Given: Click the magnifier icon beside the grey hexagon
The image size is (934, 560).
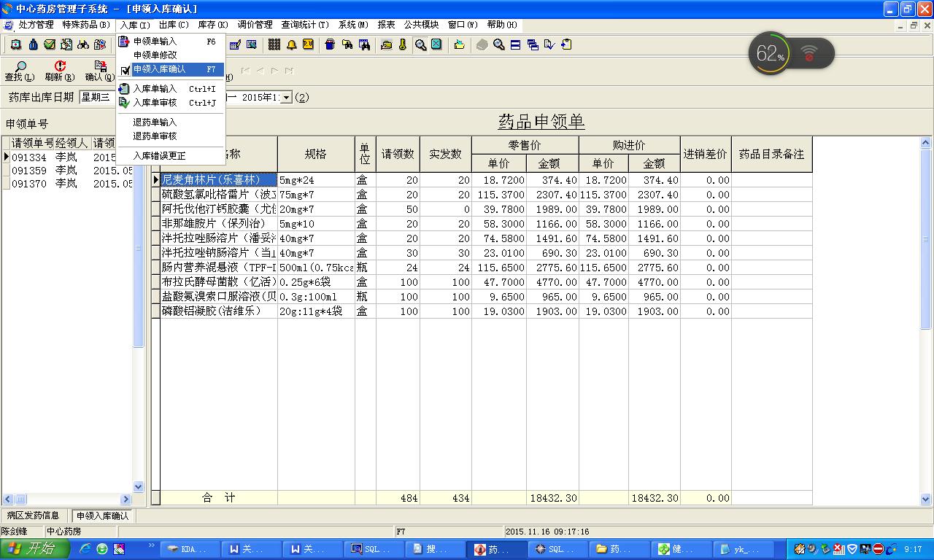Looking at the screenshot, I should click(499, 44).
